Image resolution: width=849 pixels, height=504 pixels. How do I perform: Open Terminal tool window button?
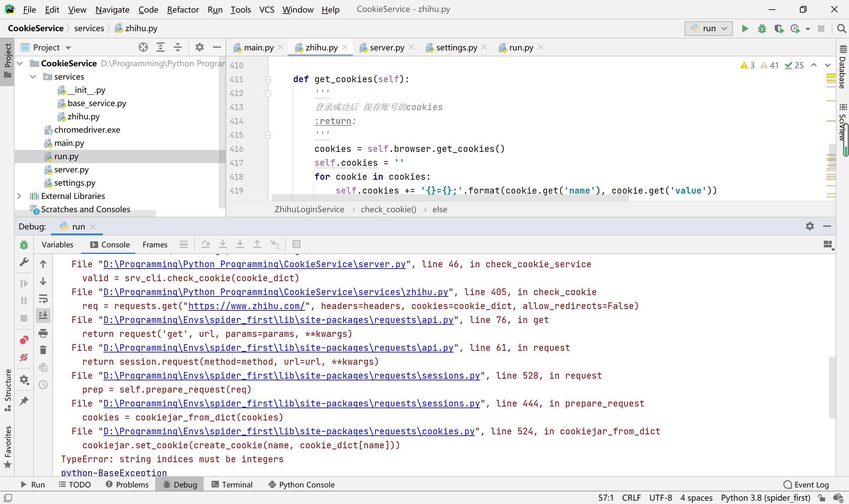click(232, 485)
